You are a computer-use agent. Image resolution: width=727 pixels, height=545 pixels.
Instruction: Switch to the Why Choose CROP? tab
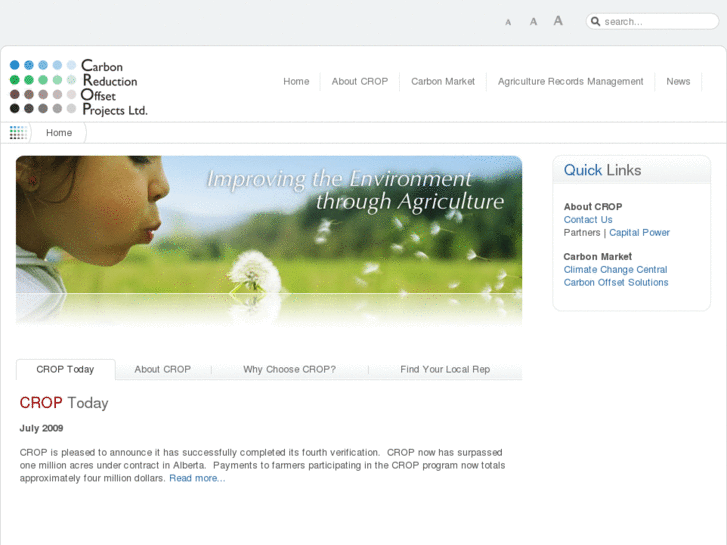point(289,370)
